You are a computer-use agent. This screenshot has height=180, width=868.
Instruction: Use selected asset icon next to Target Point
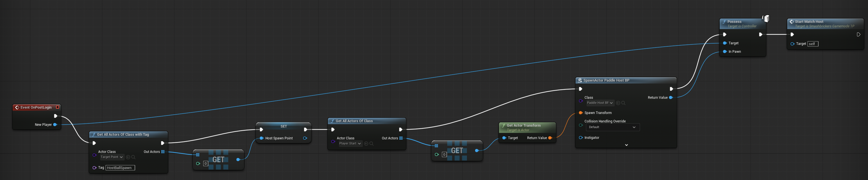(128, 157)
